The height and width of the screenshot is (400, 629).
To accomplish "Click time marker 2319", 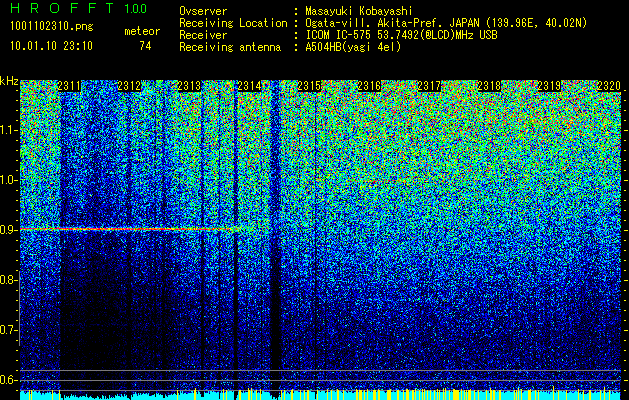I will [x=549, y=86].
